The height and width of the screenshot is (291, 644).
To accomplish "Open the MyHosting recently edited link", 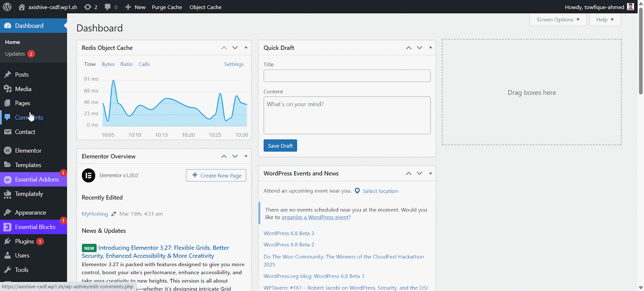I will coord(95,214).
